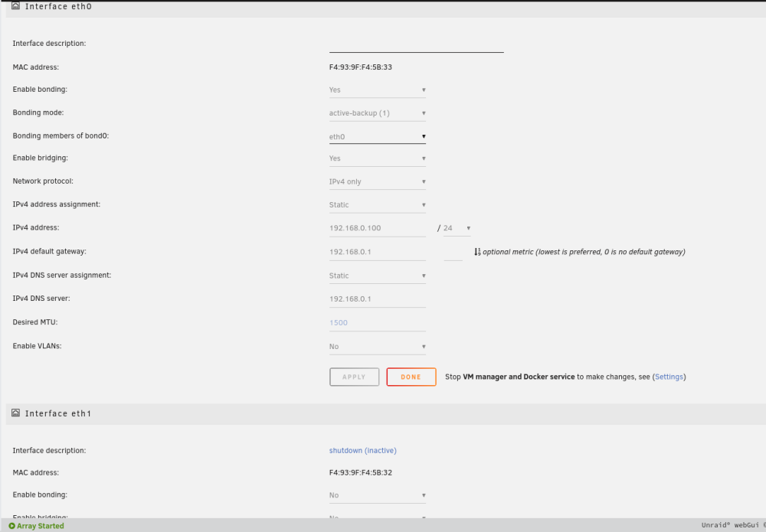Click the Enable VLANs label

[37, 346]
